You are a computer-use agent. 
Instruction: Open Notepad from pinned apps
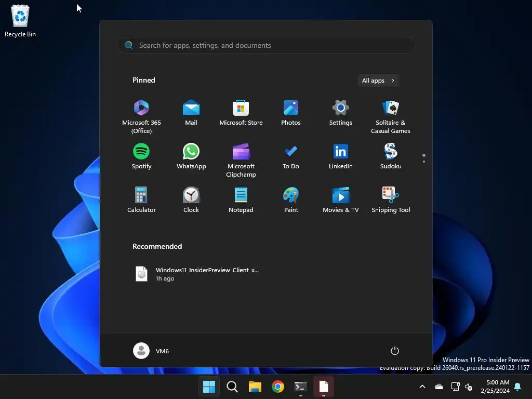coord(241,200)
